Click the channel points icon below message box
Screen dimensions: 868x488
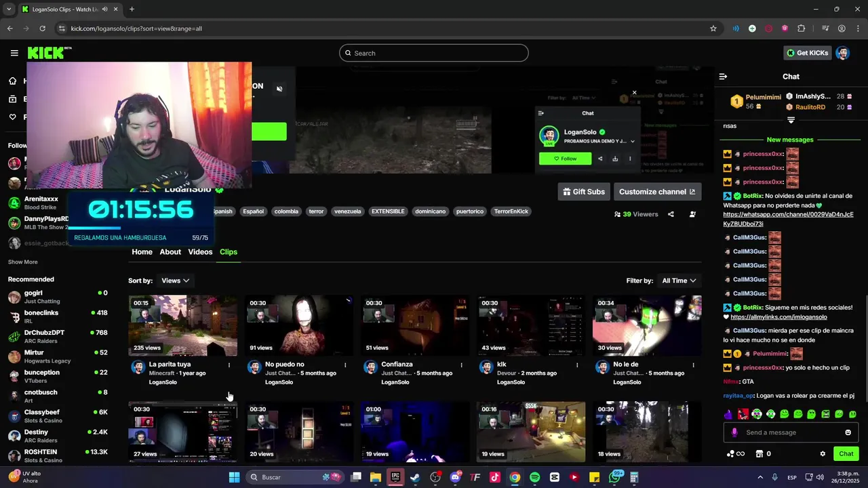(x=736, y=454)
